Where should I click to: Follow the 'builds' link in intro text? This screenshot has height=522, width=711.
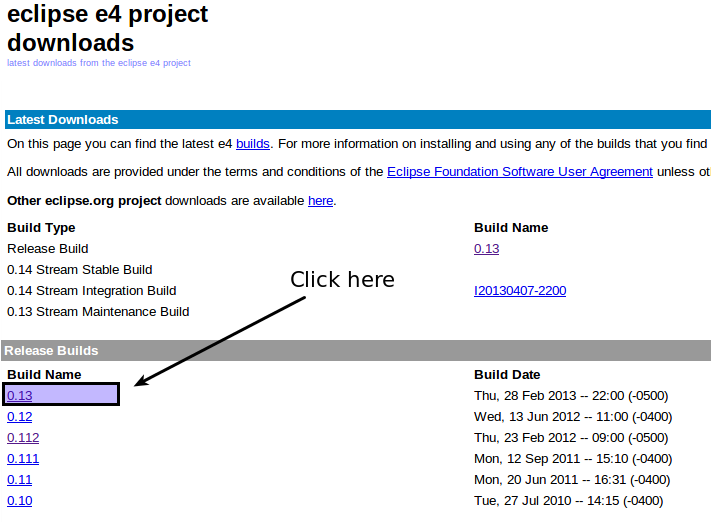coord(253,144)
